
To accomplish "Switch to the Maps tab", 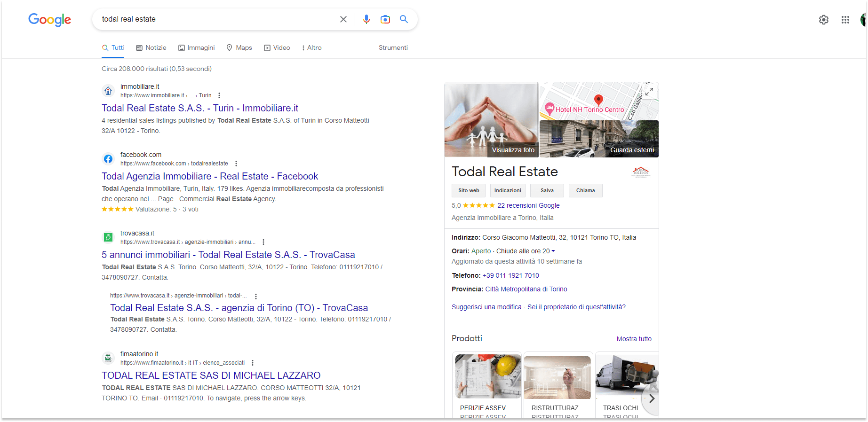I will point(239,47).
